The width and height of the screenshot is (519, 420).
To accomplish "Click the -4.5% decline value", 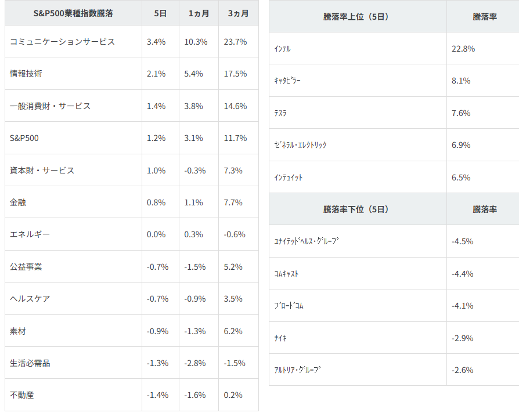I will coord(463,241).
